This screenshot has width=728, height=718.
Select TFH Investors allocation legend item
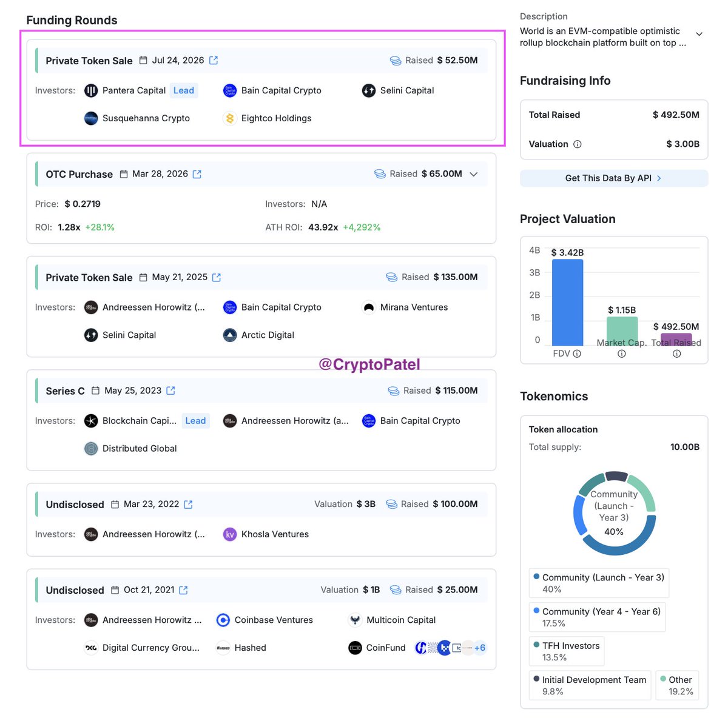pos(567,651)
